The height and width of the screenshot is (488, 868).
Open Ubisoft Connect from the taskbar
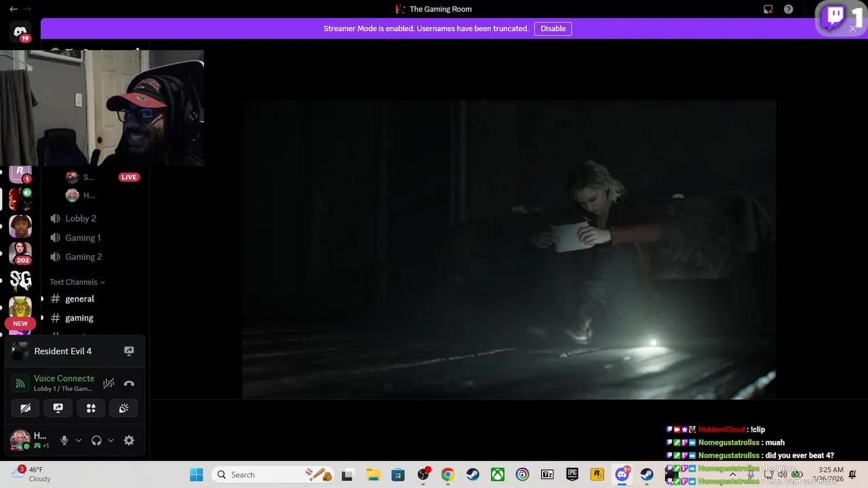pos(522,474)
